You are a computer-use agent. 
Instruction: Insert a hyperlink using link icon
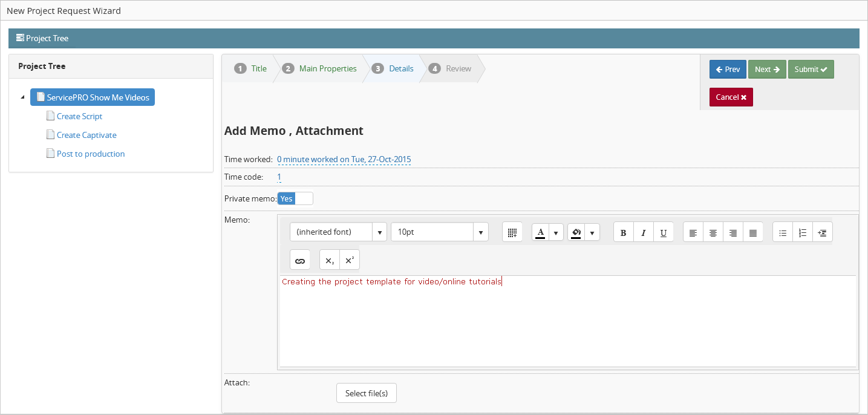click(299, 261)
